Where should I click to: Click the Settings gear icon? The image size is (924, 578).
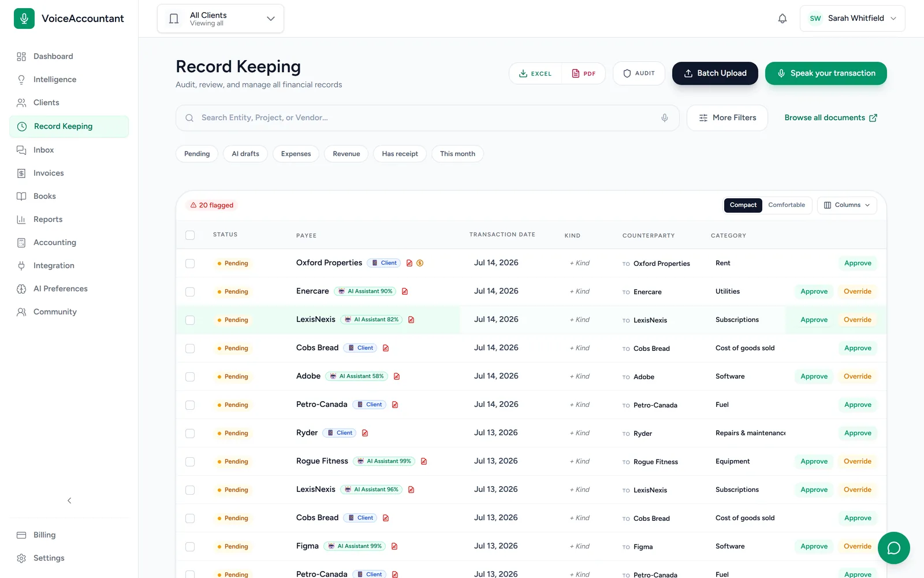tap(21, 558)
